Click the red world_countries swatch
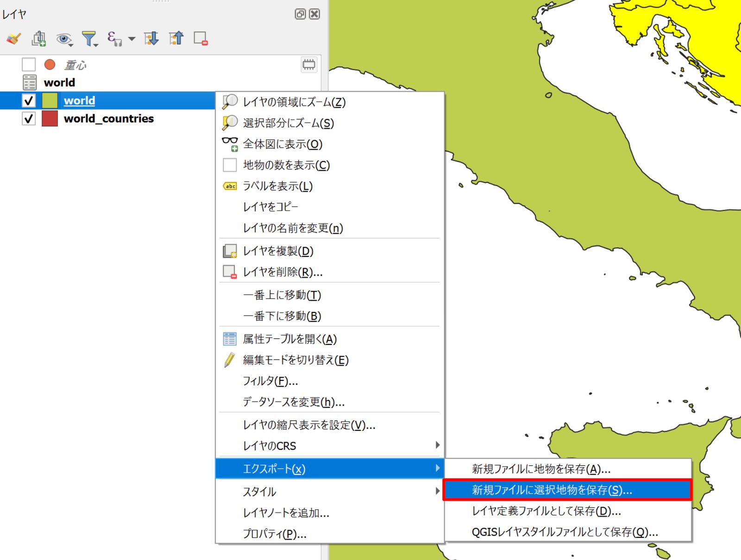The image size is (741, 560). (x=50, y=118)
